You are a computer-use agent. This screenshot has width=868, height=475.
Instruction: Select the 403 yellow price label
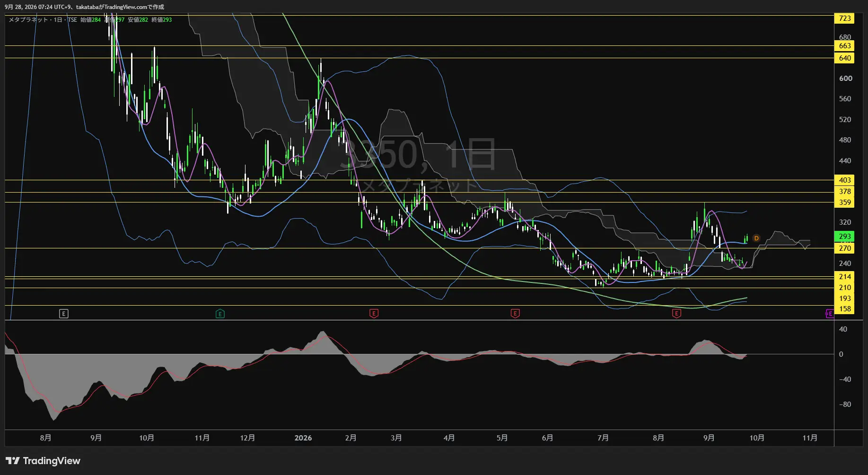point(845,180)
